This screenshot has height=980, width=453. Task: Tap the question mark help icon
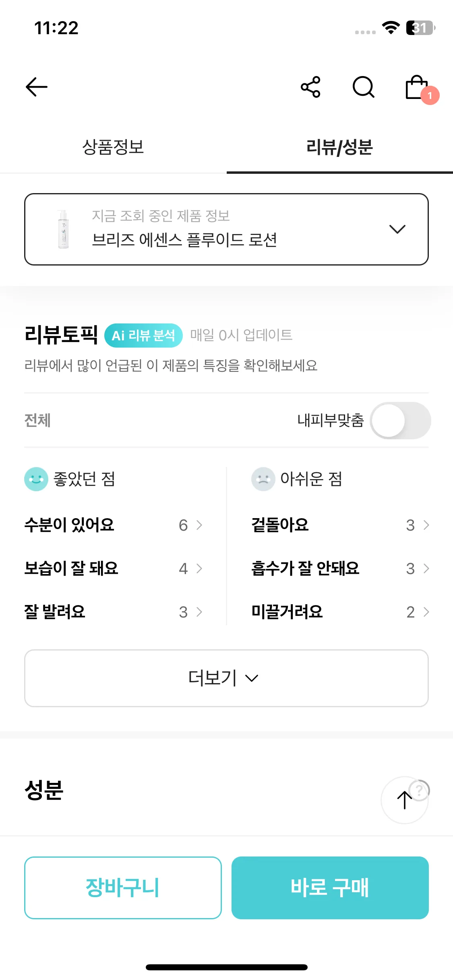click(419, 791)
